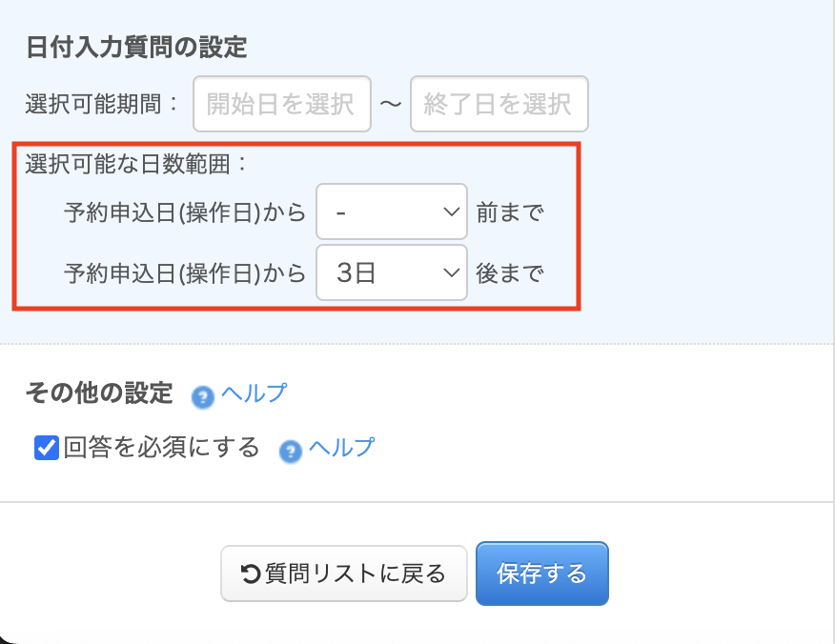Screen dimensions: 835x644
Task: Click the help question-mark icon beside その他の設定
Action: tap(202, 396)
